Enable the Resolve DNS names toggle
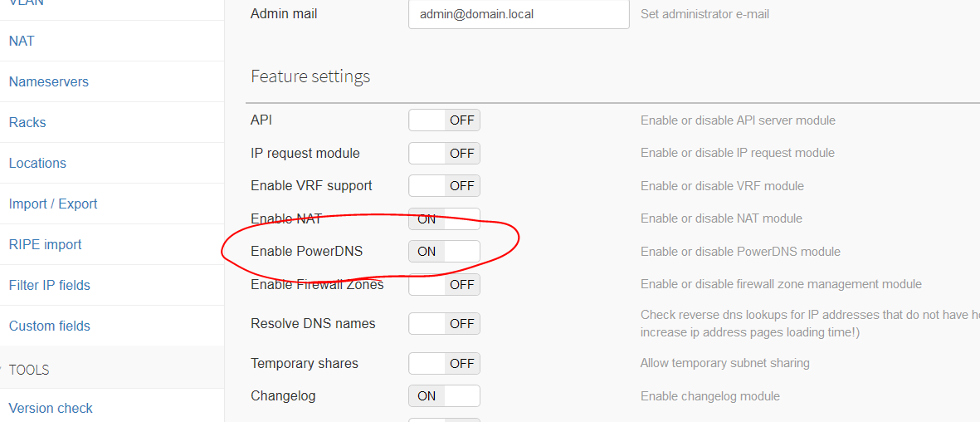The height and width of the screenshot is (422, 980). tap(444, 324)
